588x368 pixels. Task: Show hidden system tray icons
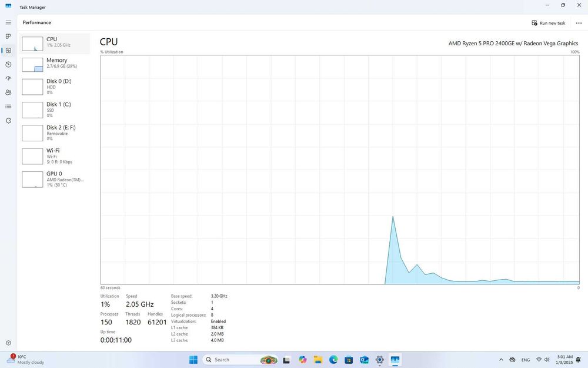click(x=501, y=360)
